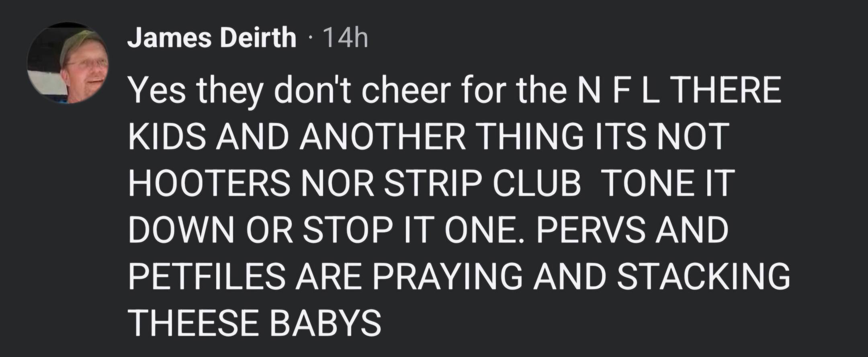
Task: Click the James Deirth username
Action: 211,39
